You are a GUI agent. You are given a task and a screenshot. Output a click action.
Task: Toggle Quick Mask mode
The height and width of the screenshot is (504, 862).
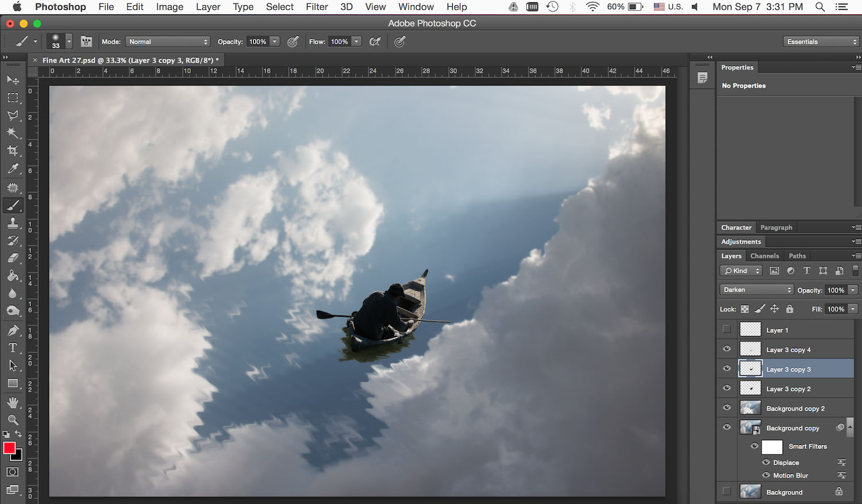coord(12,472)
